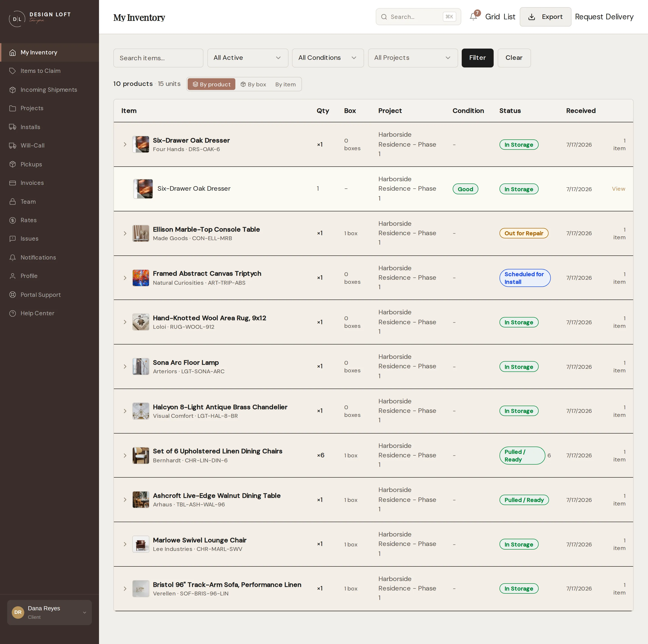This screenshot has height=644, width=648.
Task: Click the Design Loft logo
Action: 40,18
